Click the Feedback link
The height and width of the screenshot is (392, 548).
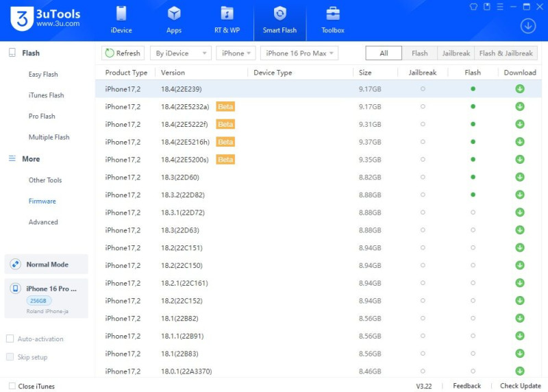coord(466,386)
